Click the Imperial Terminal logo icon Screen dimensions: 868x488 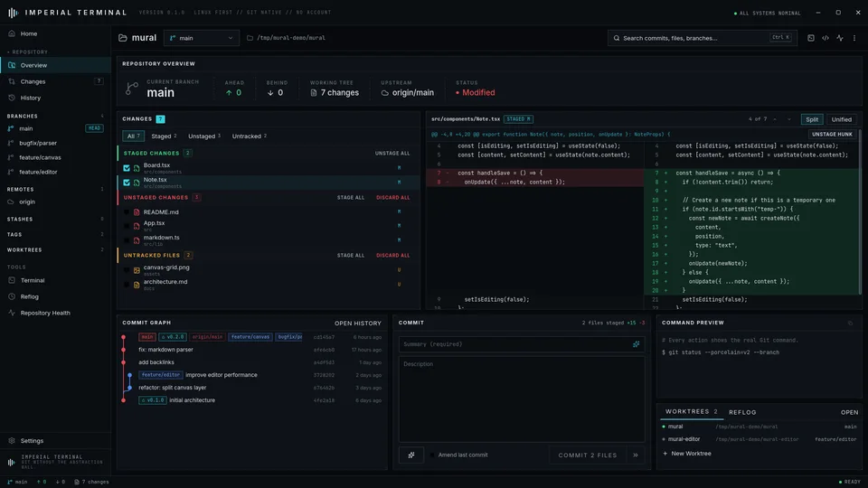click(x=13, y=12)
